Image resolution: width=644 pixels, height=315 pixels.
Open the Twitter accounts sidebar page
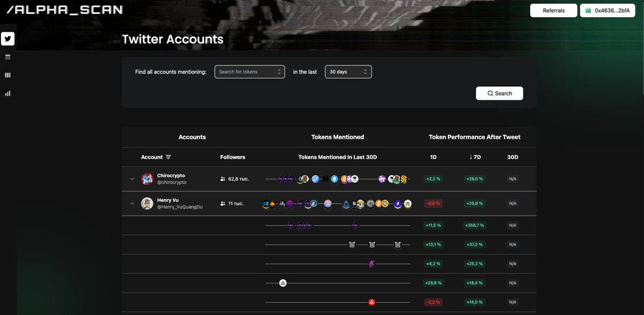[x=8, y=39]
